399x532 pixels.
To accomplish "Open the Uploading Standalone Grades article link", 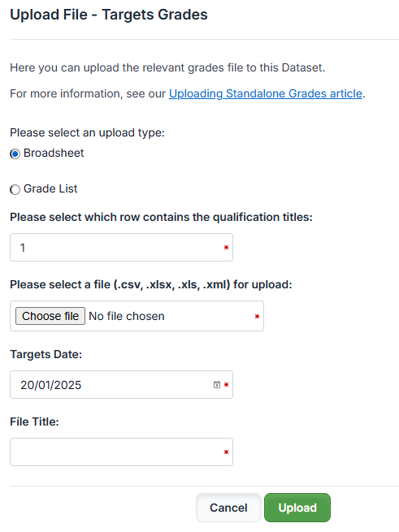I will click(266, 93).
